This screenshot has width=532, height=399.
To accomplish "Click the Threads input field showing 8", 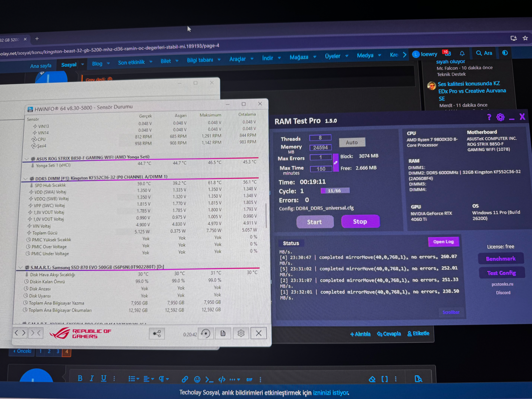I will tap(320, 138).
